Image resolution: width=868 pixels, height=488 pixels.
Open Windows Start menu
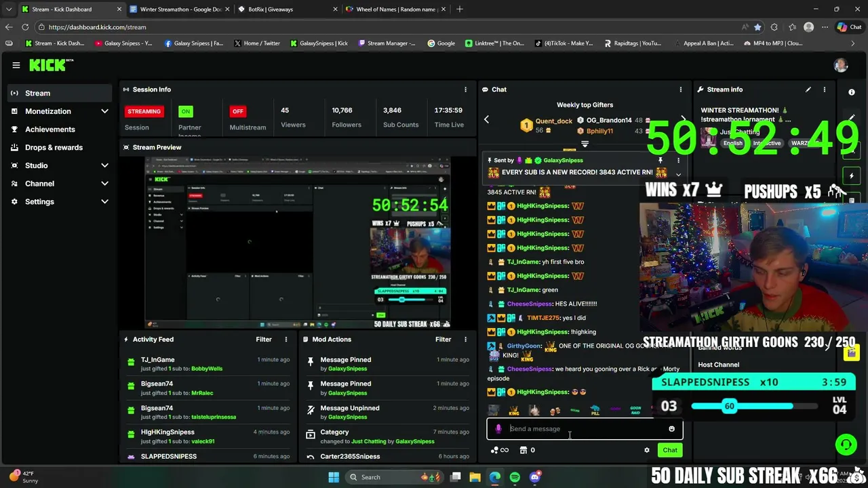click(x=334, y=477)
